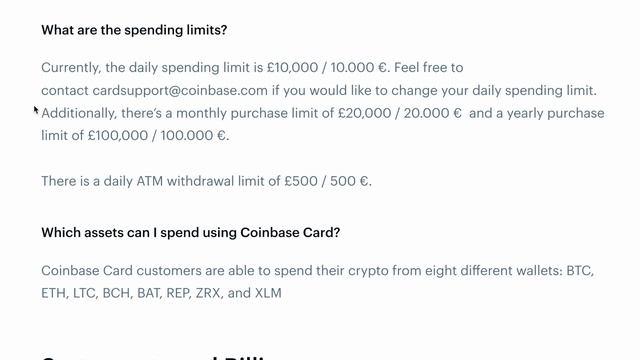
Task: Click the 'Which assets can I spend using Coinbase Card?' heading
Action: coord(191,232)
